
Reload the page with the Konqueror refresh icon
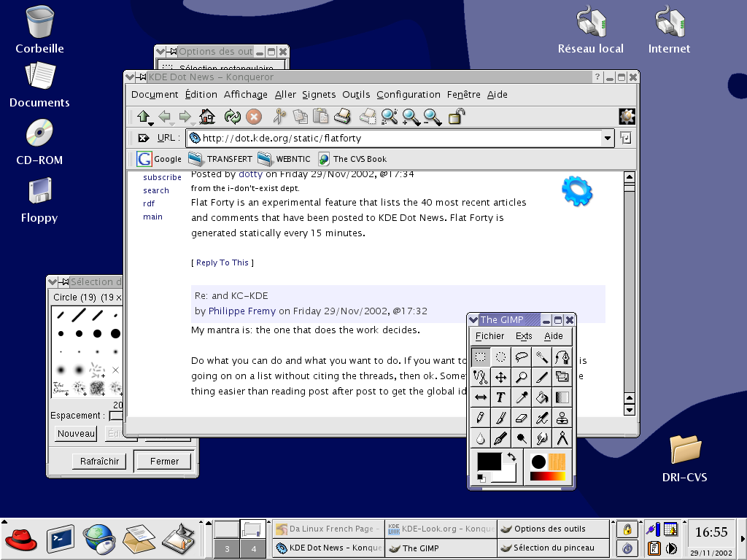[x=233, y=117]
